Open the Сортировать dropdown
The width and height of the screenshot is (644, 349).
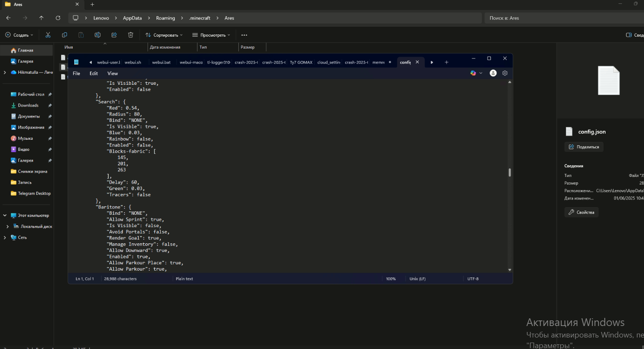(x=164, y=35)
